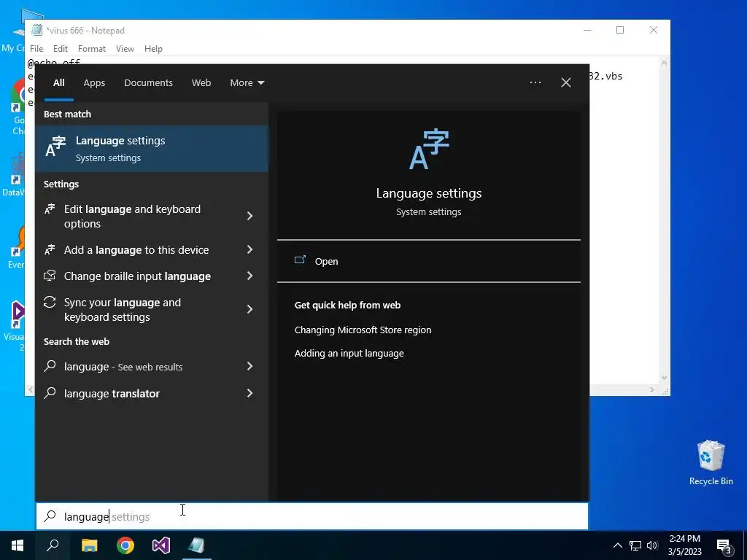The height and width of the screenshot is (560, 747).
Task: Click the Open action icon in preview pane
Action: tap(300, 260)
